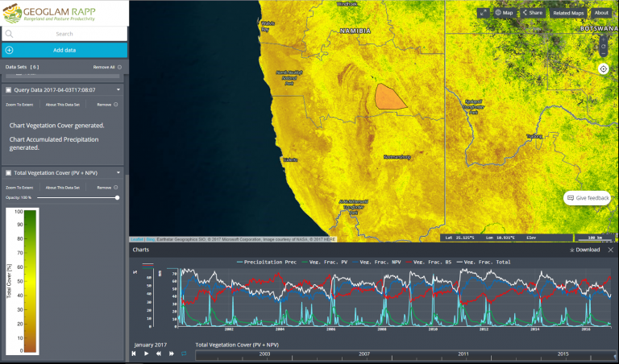Image resolution: width=619 pixels, height=364 pixels.
Task: Click the opacity slider handle
Action: tap(117, 197)
